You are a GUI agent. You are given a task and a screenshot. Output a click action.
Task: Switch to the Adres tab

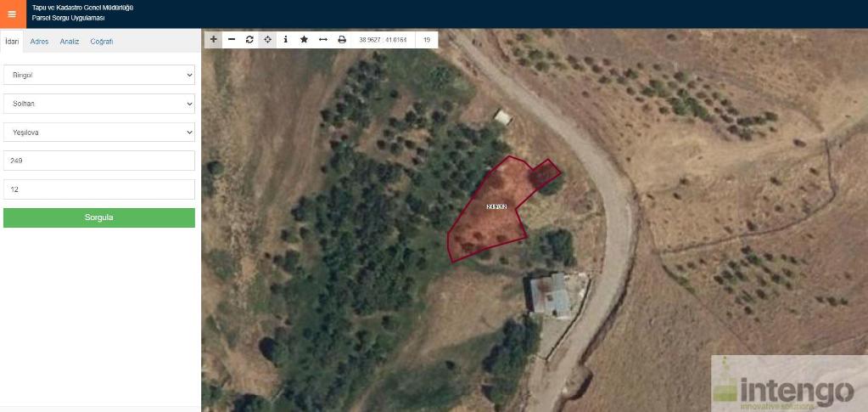click(x=39, y=42)
